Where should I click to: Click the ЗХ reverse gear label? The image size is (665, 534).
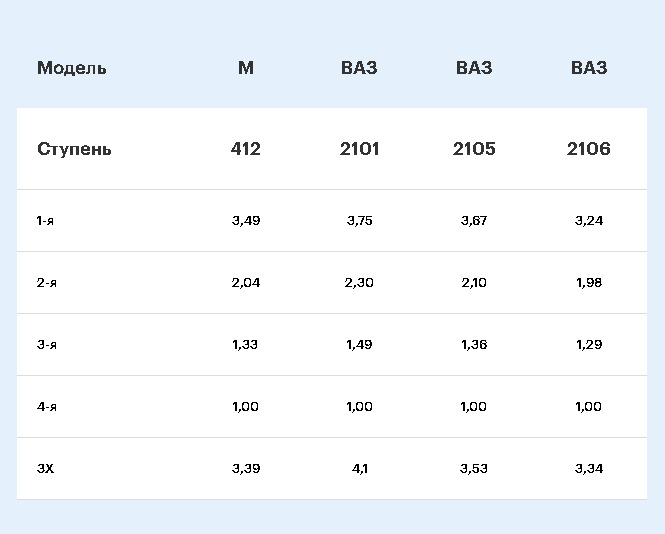coord(45,468)
